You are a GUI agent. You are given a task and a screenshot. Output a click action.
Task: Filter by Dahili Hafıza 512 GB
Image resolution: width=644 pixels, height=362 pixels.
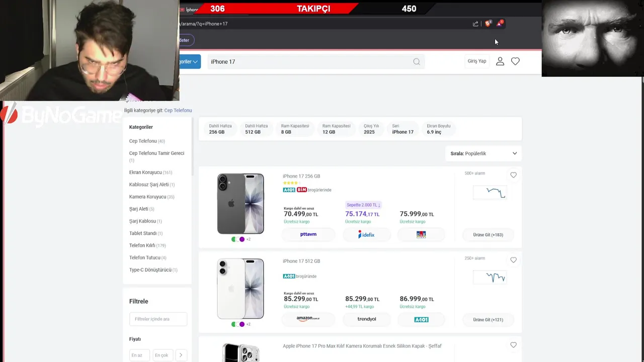click(257, 129)
